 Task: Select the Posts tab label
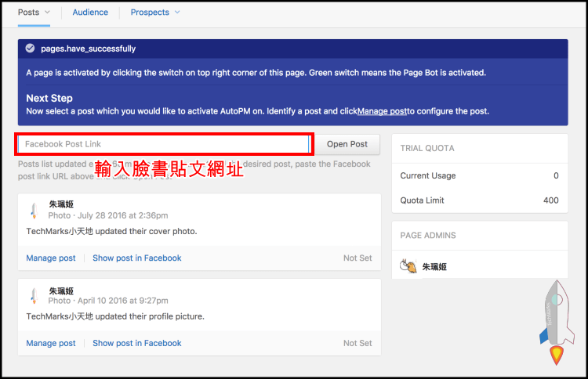click(28, 13)
